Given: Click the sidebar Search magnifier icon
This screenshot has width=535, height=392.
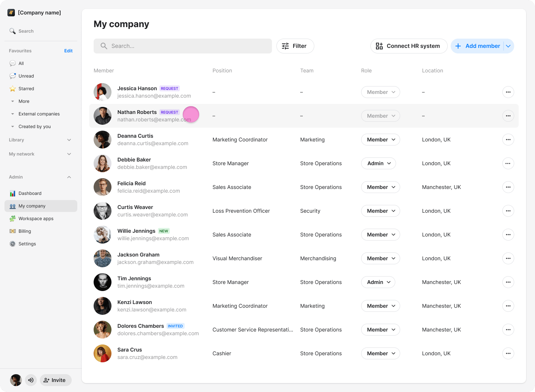Looking at the screenshot, I should coord(13,31).
